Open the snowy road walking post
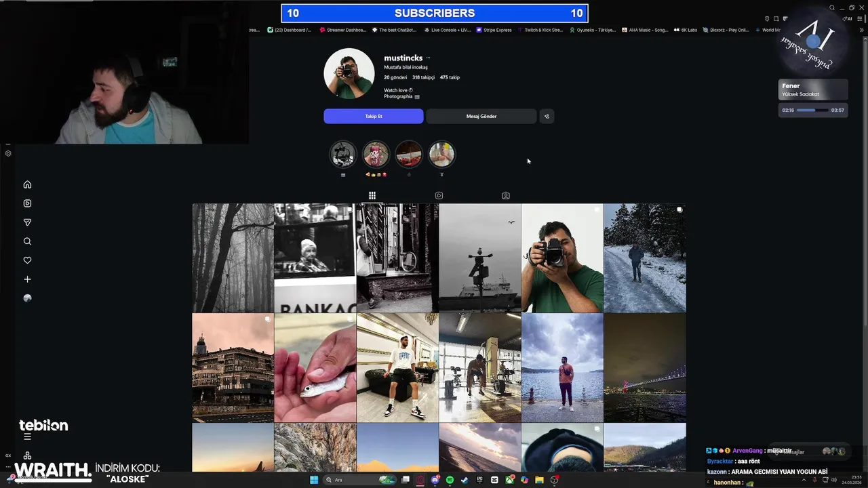The width and height of the screenshot is (868, 488). [645, 258]
